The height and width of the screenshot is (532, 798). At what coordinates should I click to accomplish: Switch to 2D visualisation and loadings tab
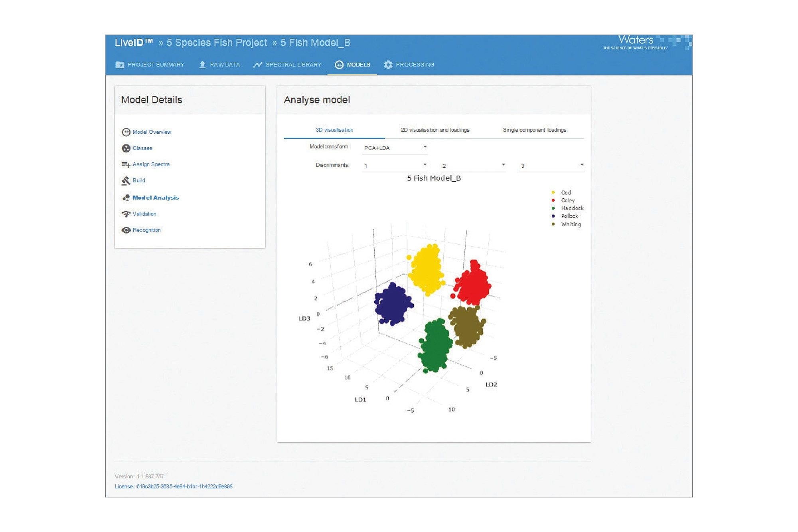[x=435, y=130]
